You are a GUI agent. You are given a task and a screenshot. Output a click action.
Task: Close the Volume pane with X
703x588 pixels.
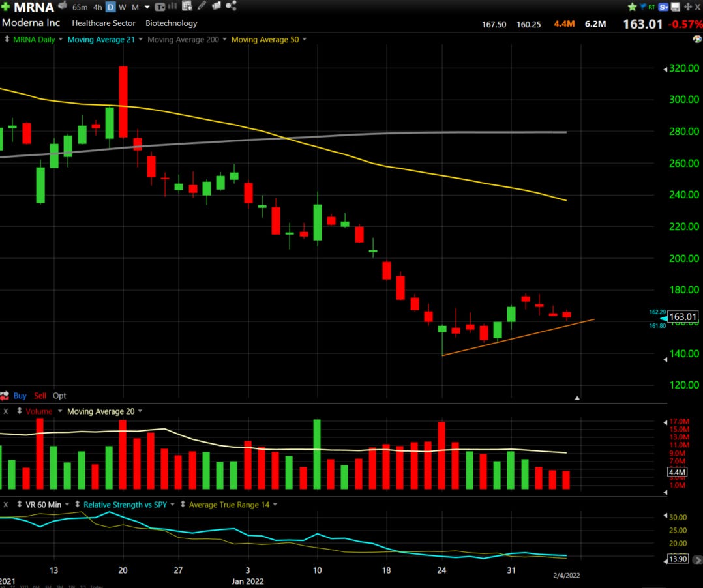tap(5, 411)
